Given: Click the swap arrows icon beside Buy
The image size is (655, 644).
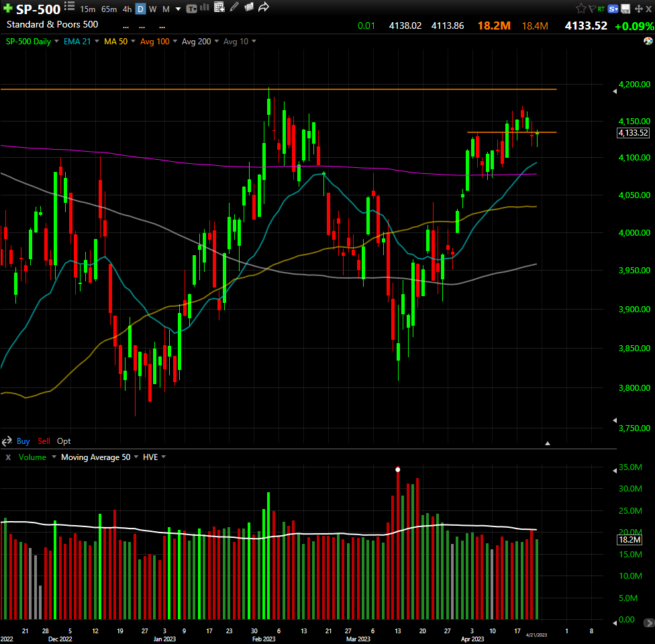Looking at the screenshot, I should click(x=7, y=441).
